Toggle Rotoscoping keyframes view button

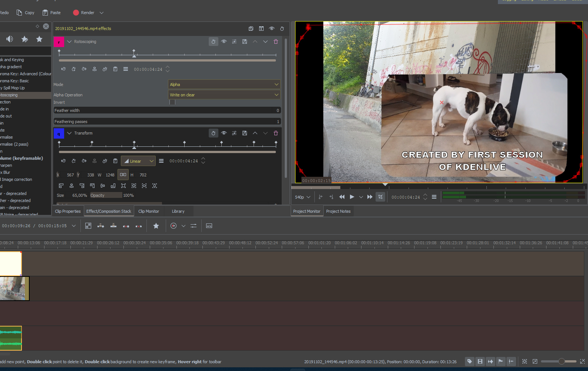(214, 42)
